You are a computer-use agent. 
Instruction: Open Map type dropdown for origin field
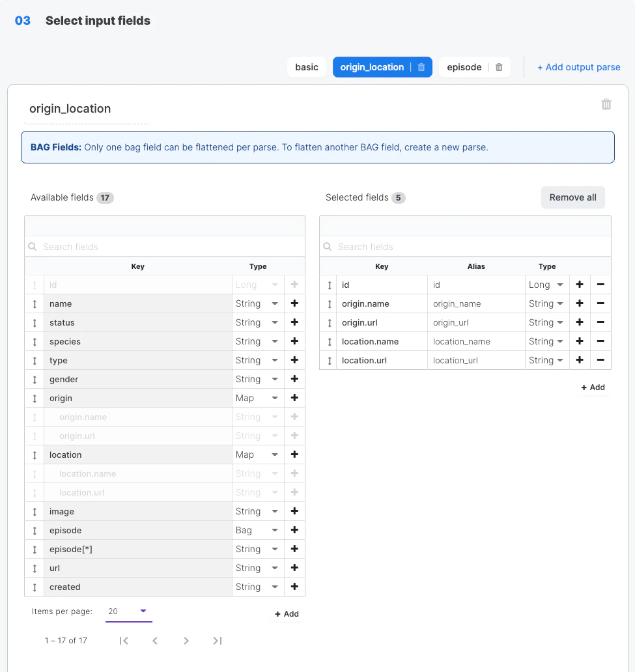pos(257,398)
